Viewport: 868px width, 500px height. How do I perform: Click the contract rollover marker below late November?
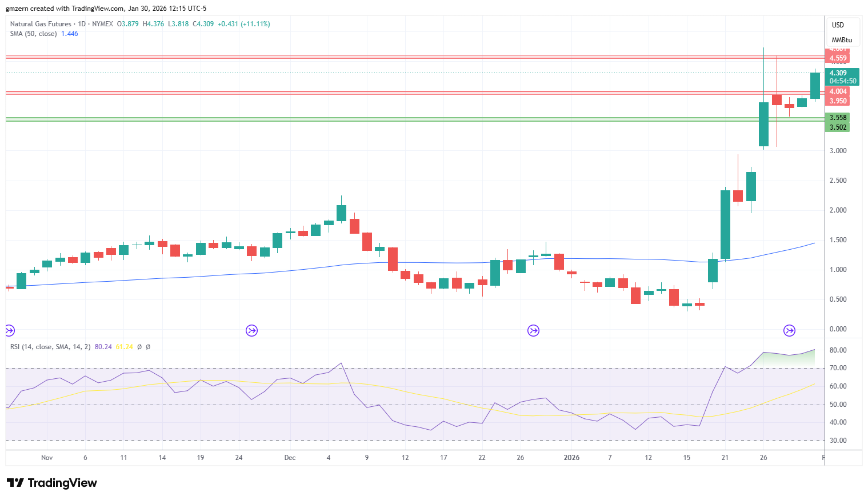click(251, 330)
